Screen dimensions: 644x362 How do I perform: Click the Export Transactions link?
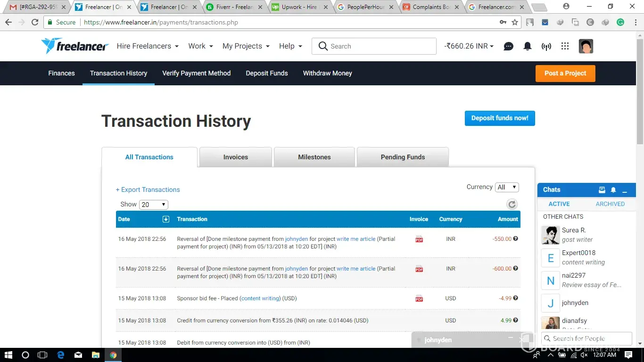point(148,190)
